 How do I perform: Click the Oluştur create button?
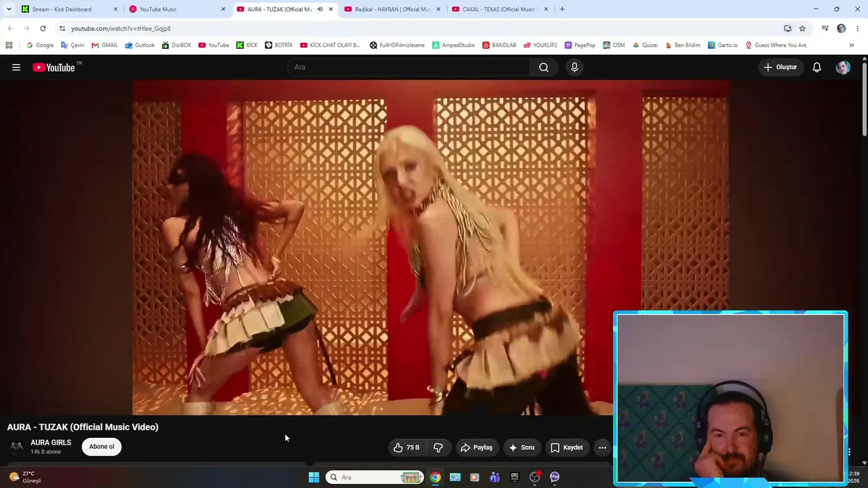(781, 67)
